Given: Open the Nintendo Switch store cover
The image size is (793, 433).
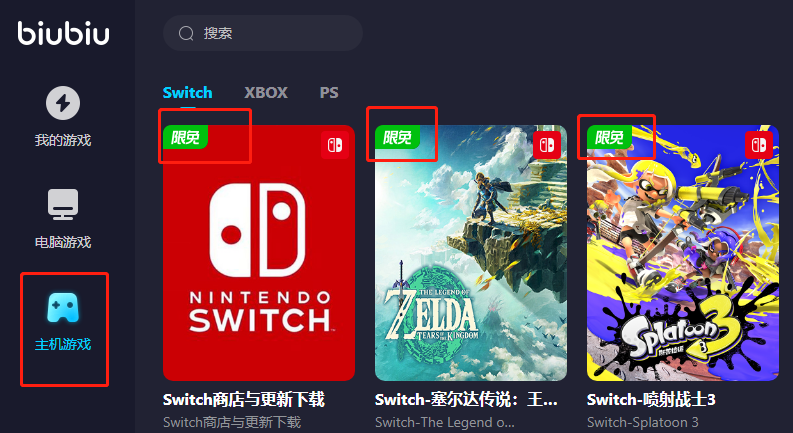Looking at the screenshot, I should pos(259,253).
